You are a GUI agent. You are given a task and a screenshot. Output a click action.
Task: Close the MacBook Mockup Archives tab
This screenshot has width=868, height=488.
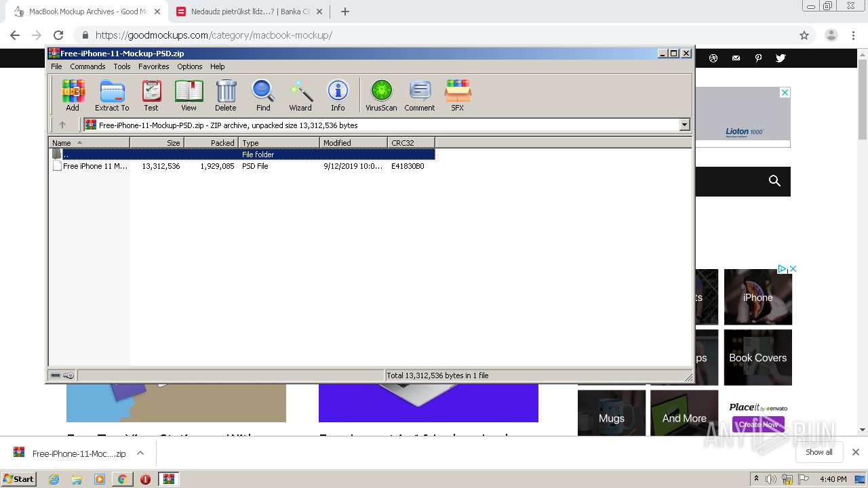pyautogui.click(x=157, y=12)
